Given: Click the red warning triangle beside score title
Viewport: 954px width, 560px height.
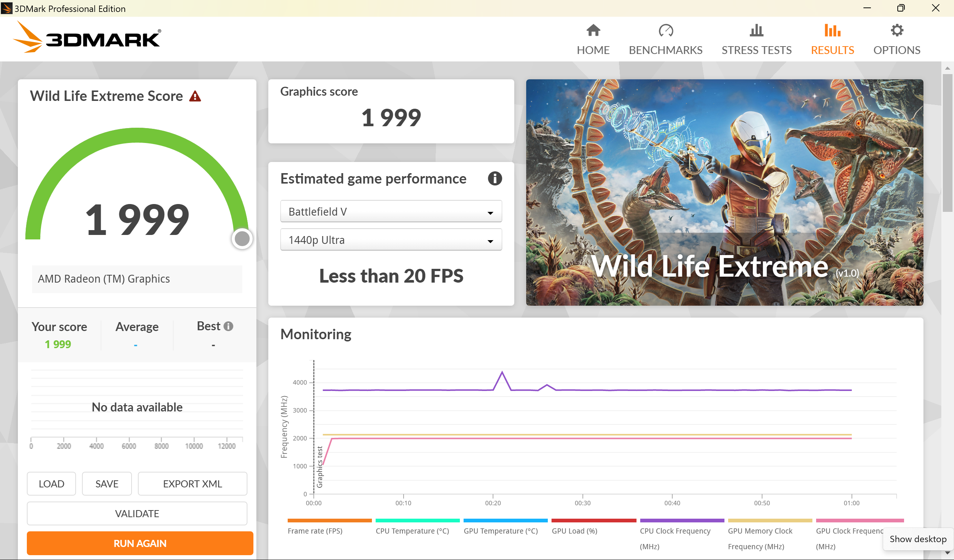Looking at the screenshot, I should (195, 96).
